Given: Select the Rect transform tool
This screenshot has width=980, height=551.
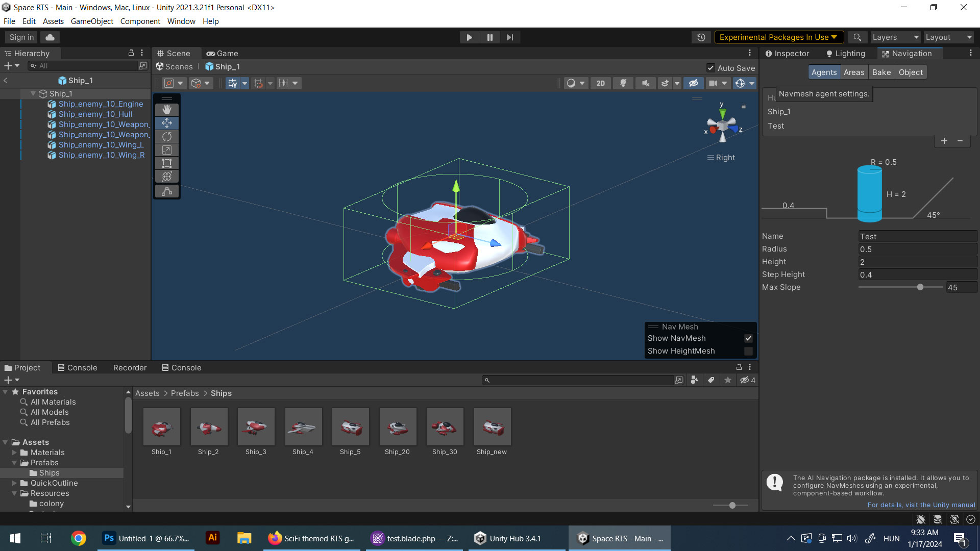Looking at the screenshot, I should pos(167,163).
